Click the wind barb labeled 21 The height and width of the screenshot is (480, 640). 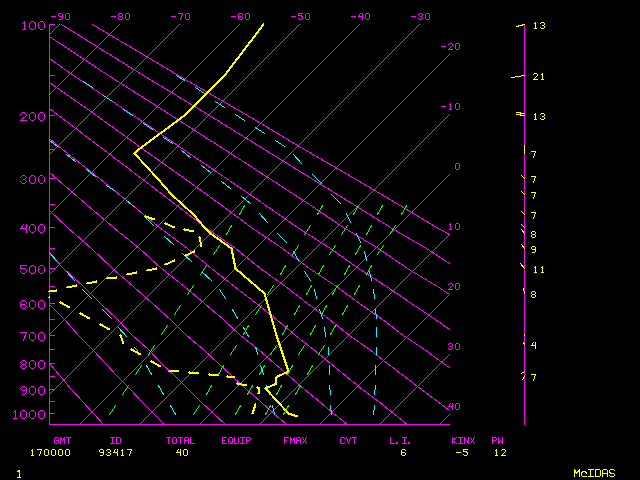point(518,76)
